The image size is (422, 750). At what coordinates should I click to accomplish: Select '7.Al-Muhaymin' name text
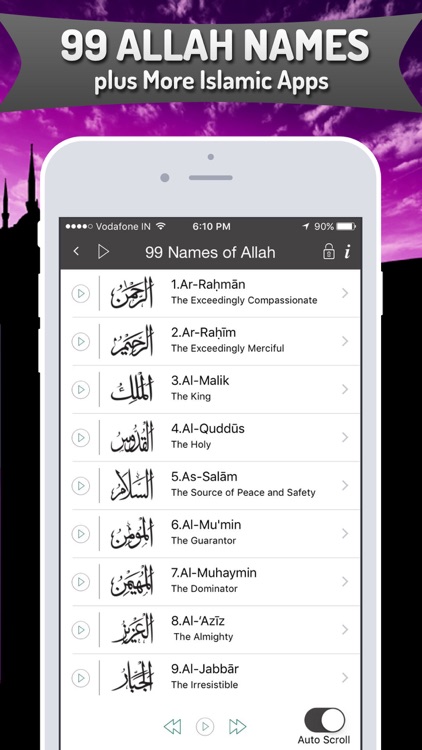214,573
